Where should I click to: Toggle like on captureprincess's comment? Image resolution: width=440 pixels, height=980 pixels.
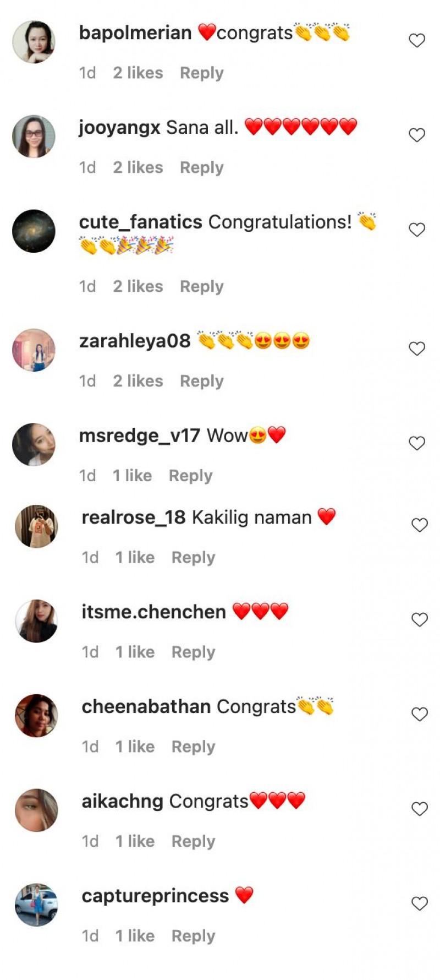tap(420, 904)
